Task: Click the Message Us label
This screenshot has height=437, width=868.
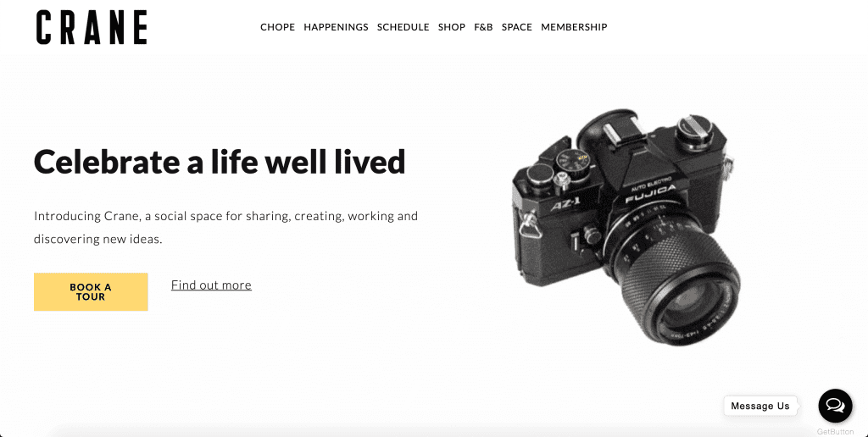Action: coord(760,406)
